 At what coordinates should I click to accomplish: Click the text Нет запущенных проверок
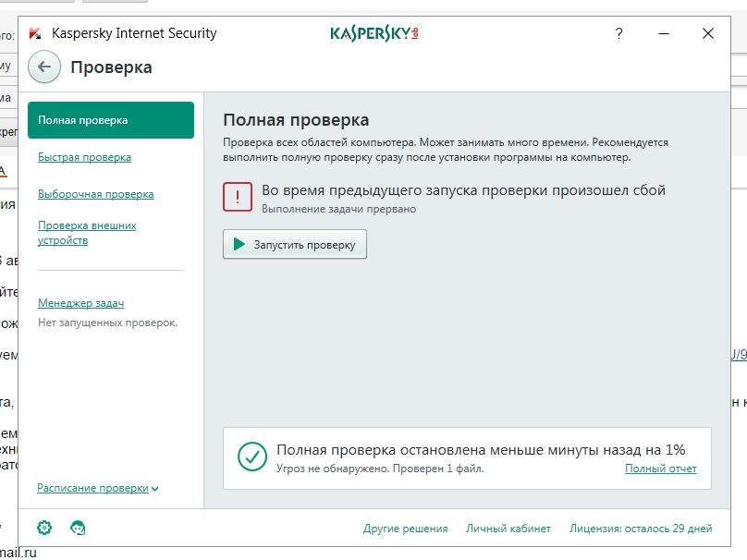pos(107,323)
